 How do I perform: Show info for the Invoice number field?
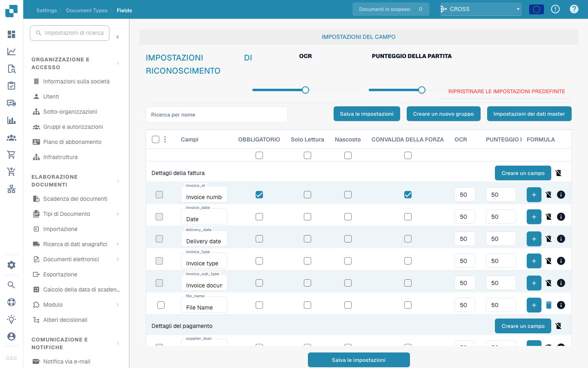tap(561, 195)
